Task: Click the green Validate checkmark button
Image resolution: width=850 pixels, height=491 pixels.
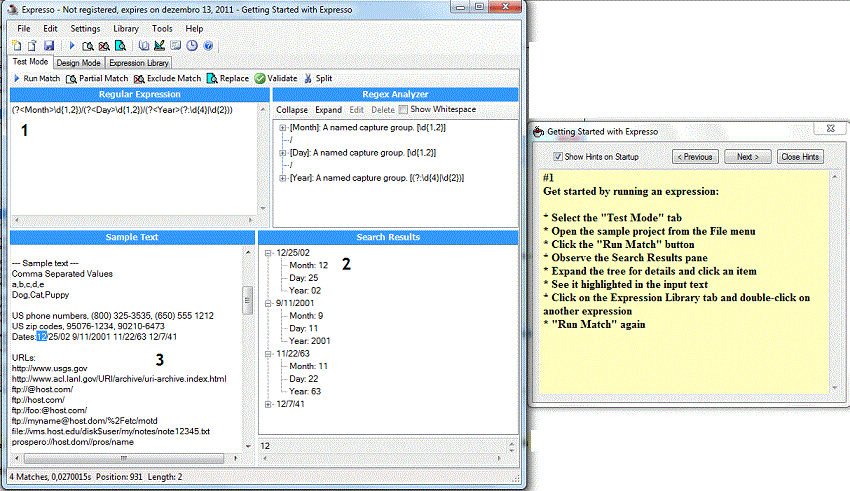Action: point(276,78)
